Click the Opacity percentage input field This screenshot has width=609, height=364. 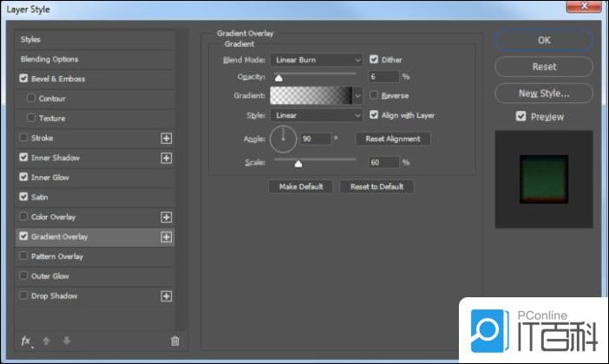pos(383,77)
